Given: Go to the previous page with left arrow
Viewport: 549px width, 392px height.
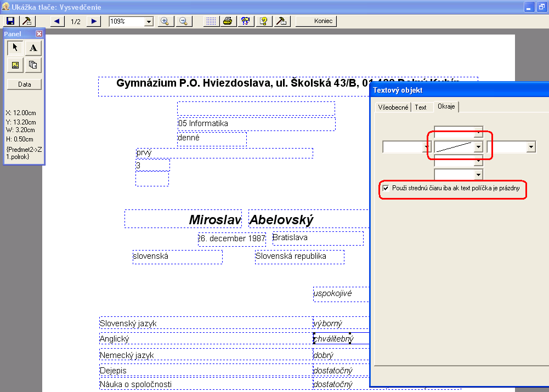Looking at the screenshot, I should click(x=57, y=21).
